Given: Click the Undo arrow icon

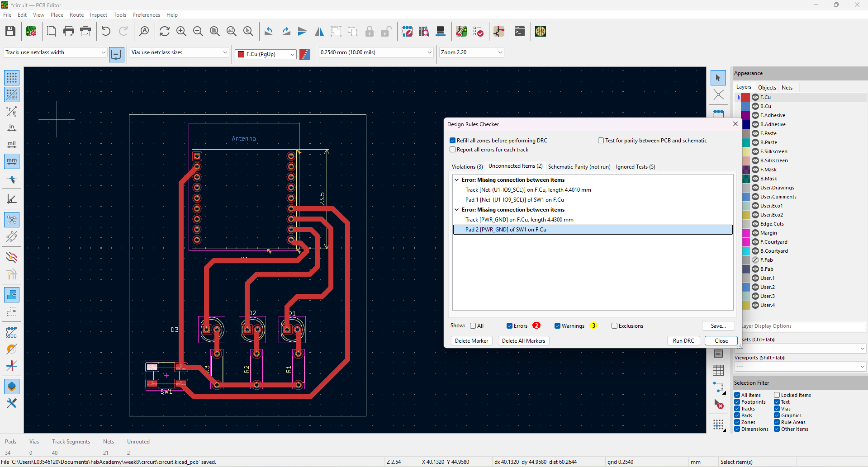Looking at the screenshot, I should 106,31.
